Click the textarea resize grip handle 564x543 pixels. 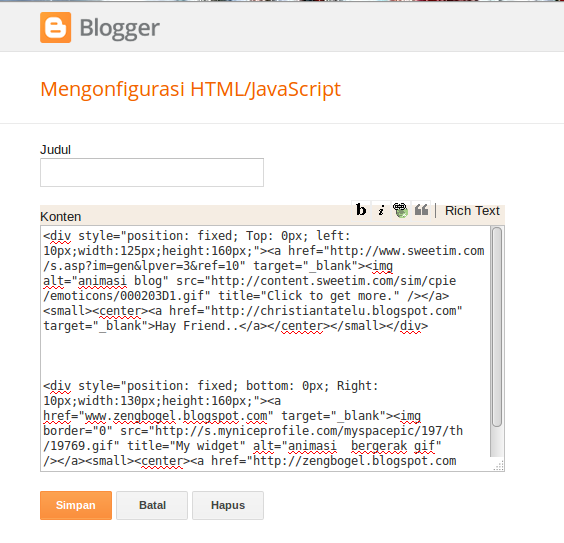click(x=499, y=466)
